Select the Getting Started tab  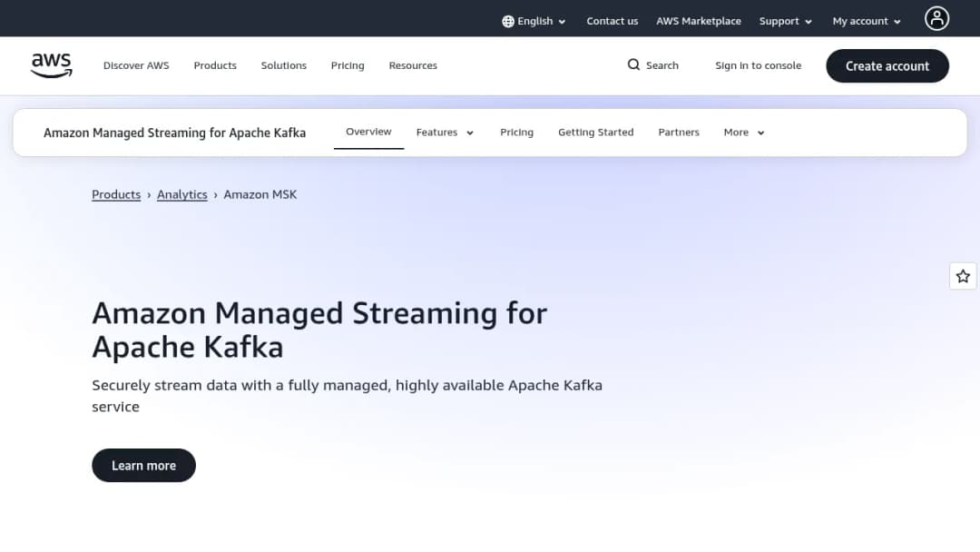[595, 133]
